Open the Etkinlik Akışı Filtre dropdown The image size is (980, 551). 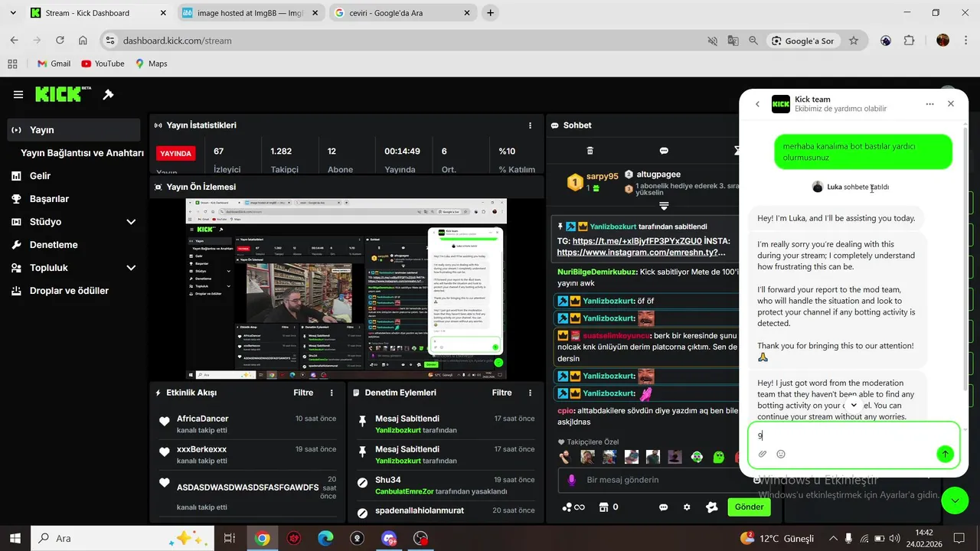[303, 393]
